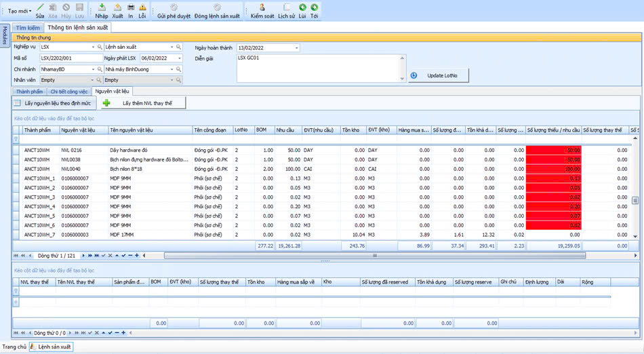Image resolution: width=644 pixels, height=354 pixels.
Task: Click search magnifier beside Lệnh sản xuất field
Action: pyautogui.click(x=179, y=47)
